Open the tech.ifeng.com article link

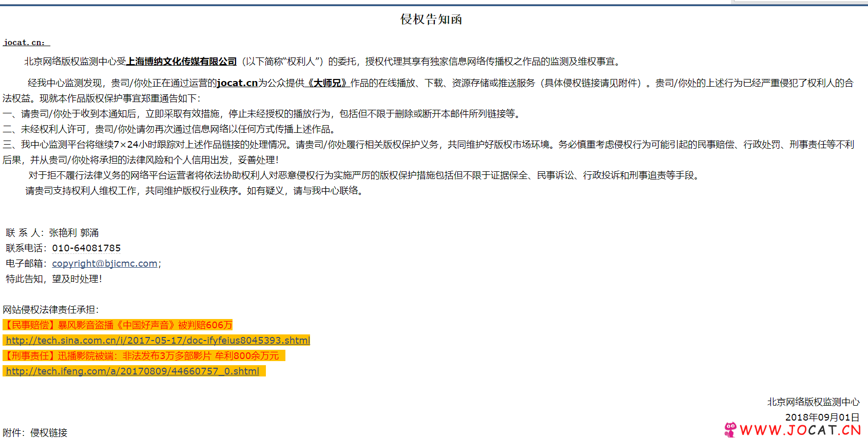(x=132, y=371)
